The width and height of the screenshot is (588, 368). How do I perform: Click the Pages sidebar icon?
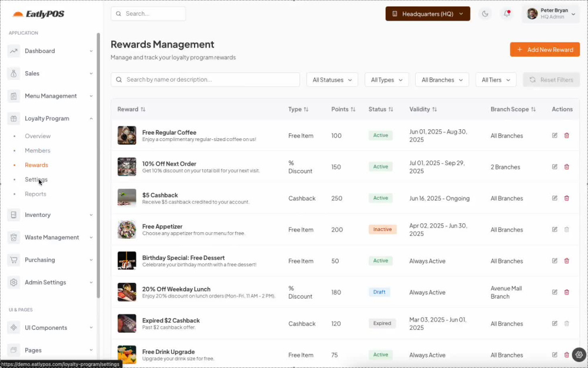[14, 350]
